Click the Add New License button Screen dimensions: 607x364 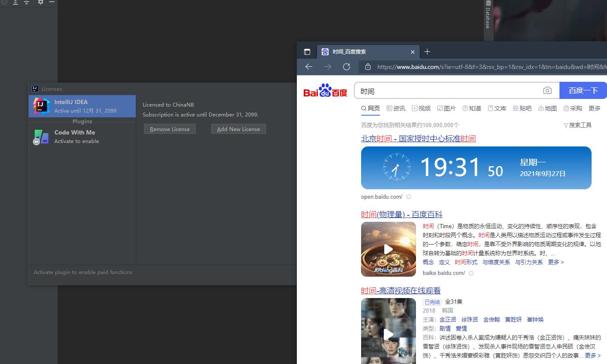pos(239,129)
